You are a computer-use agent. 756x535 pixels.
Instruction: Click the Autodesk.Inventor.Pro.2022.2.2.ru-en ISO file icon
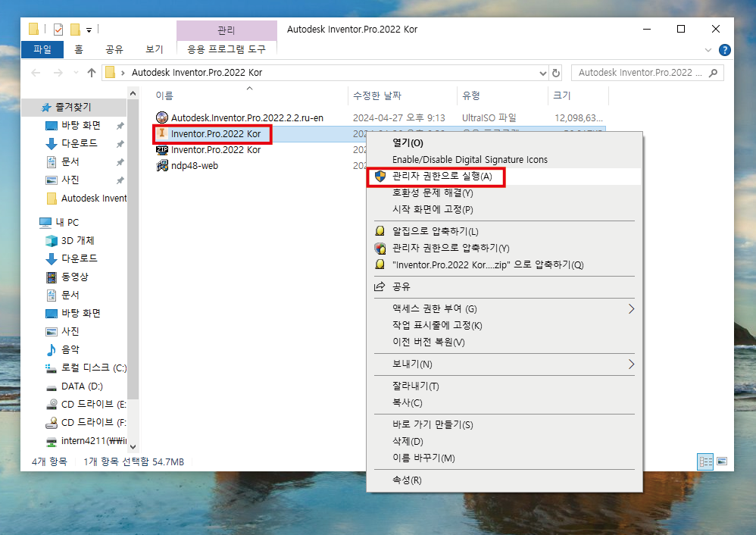162,117
